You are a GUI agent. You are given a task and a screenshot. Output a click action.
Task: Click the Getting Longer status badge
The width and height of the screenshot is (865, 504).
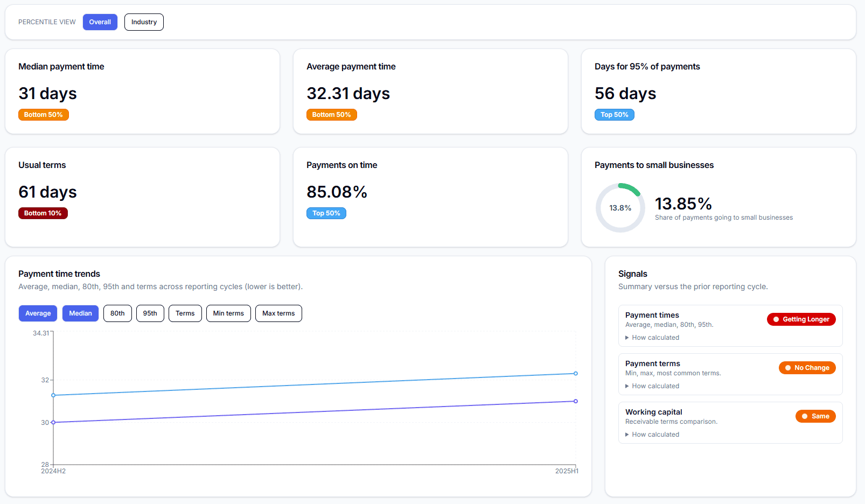[x=801, y=319]
